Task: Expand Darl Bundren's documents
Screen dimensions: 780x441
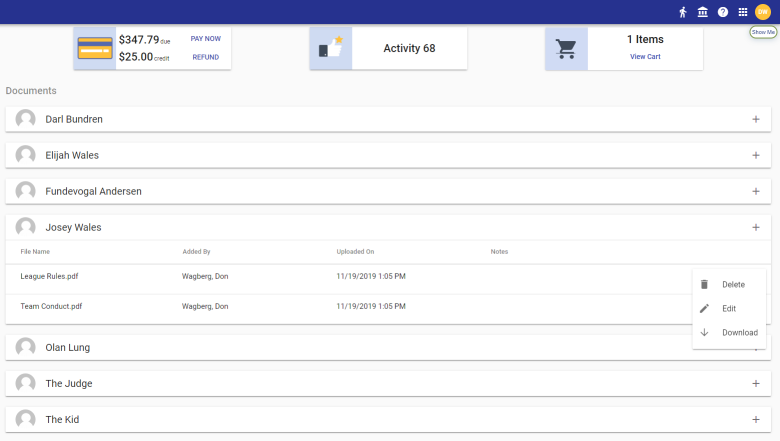Action: point(755,119)
